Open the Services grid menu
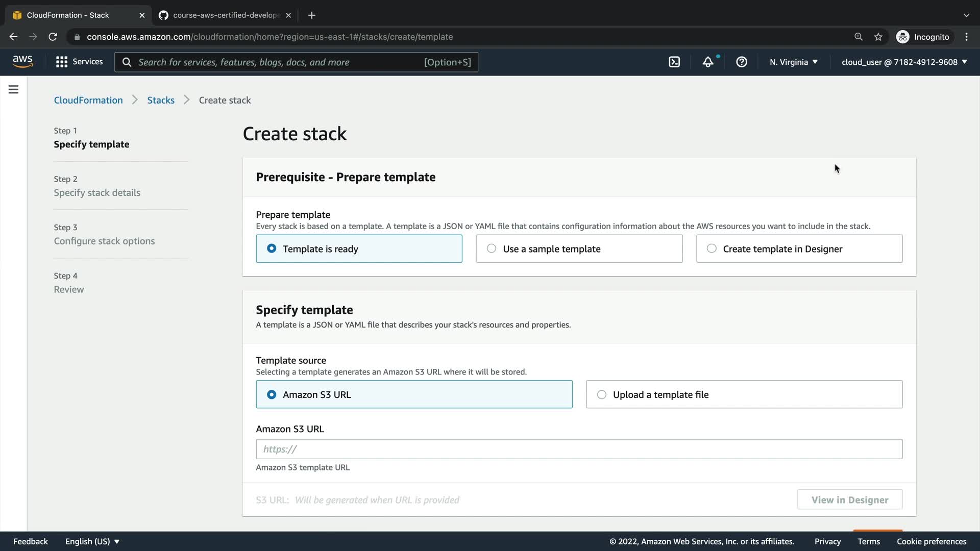Viewport: 980px width, 551px height. pyautogui.click(x=79, y=62)
